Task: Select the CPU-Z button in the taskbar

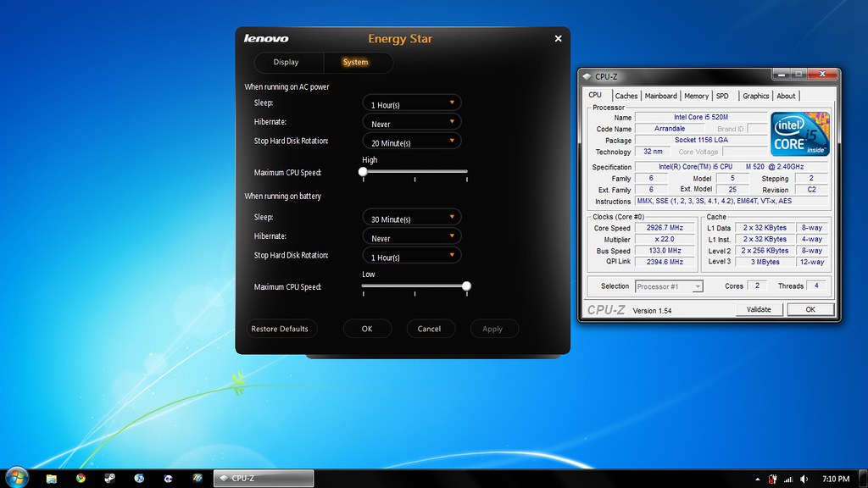Action: (264, 479)
